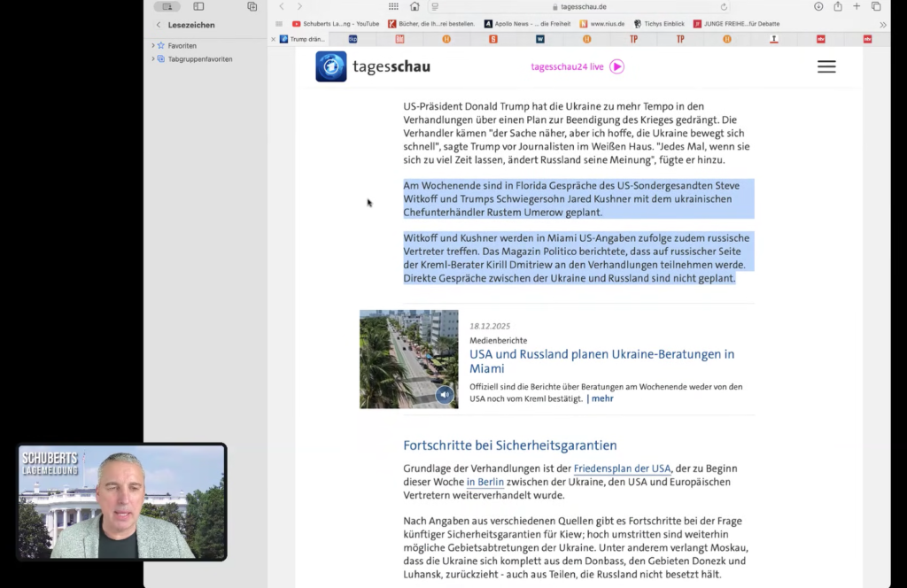Click the tagesschau.de address bar
The height and width of the screenshot is (588, 907).
(583, 7)
